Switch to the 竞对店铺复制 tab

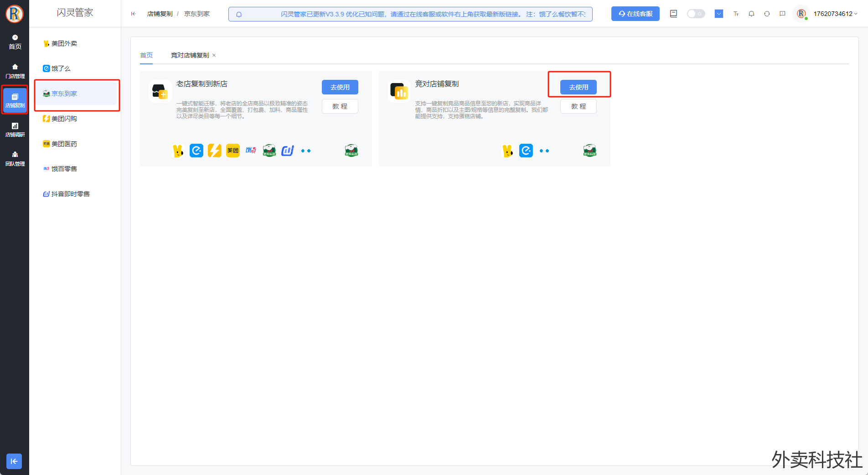pyautogui.click(x=190, y=55)
